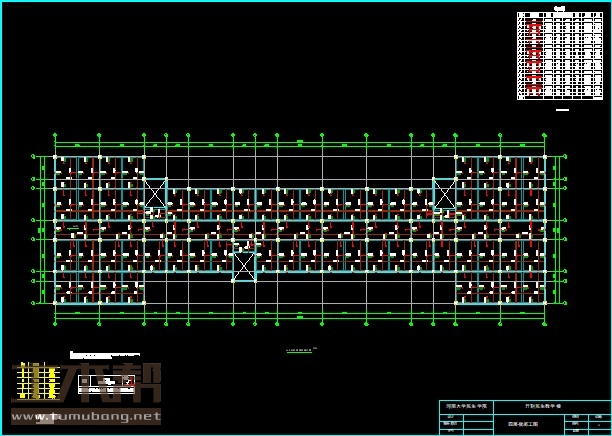Select the short white bar below the table
Screen dimensions: 612x436
561,109
